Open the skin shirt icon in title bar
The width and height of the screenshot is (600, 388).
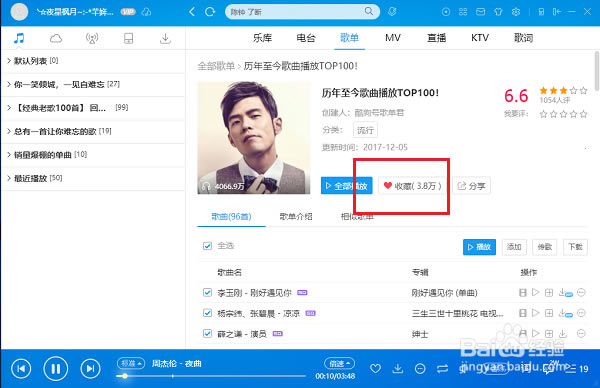coord(498,12)
